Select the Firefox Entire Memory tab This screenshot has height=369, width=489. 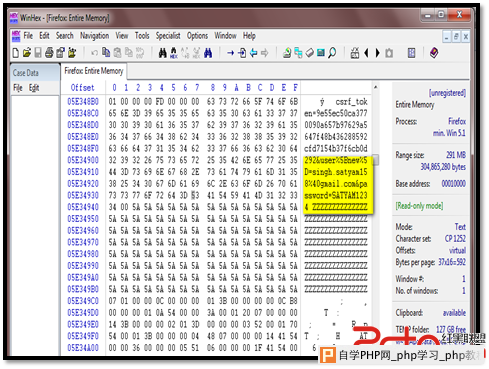click(x=94, y=71)
